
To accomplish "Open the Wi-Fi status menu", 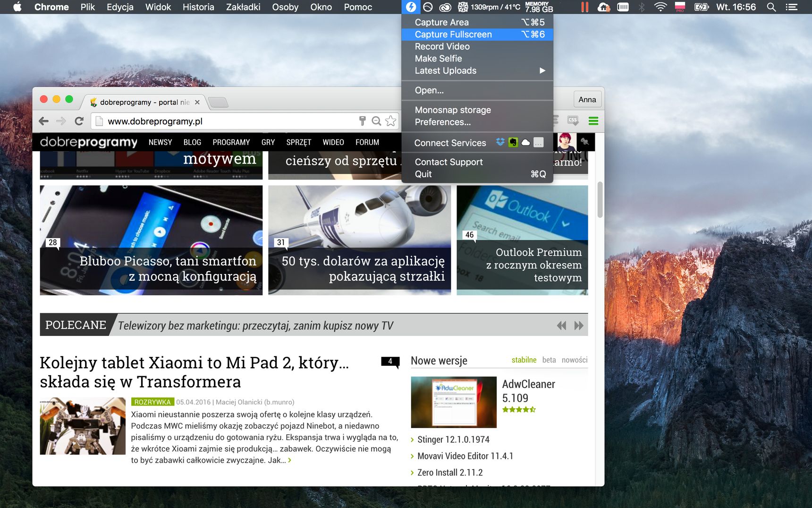I will point(660,7).
